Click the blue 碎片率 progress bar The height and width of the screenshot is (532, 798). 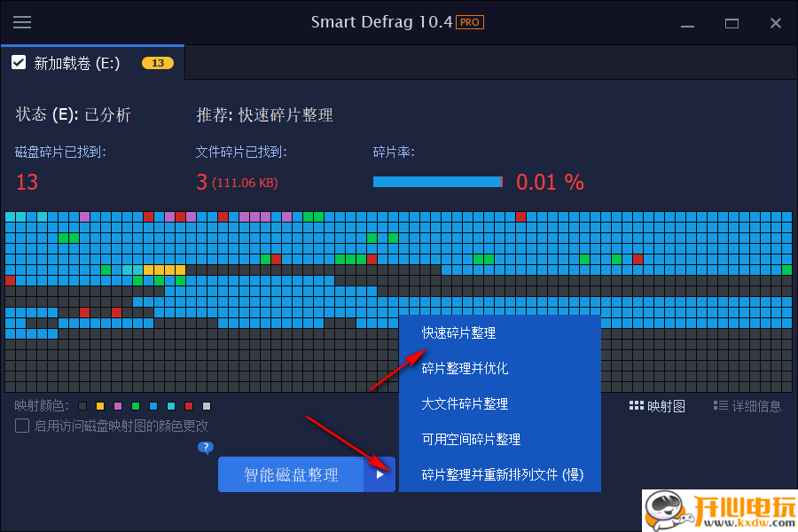(x=438, y=181)
